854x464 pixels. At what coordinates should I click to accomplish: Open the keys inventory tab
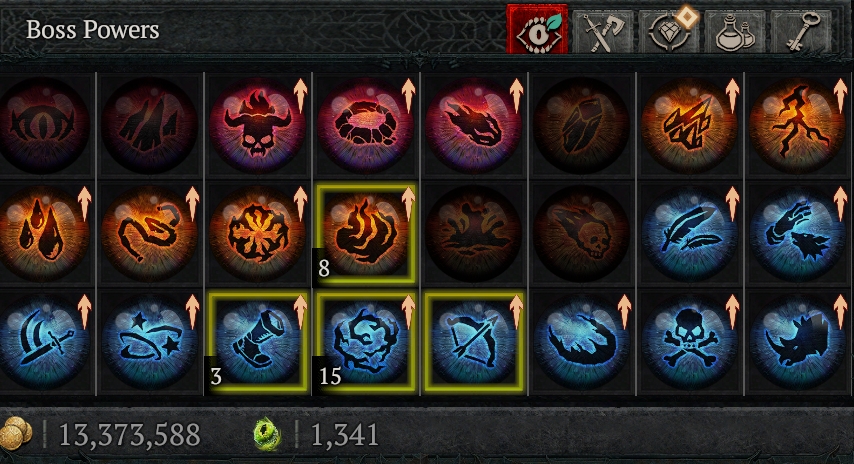801,32
